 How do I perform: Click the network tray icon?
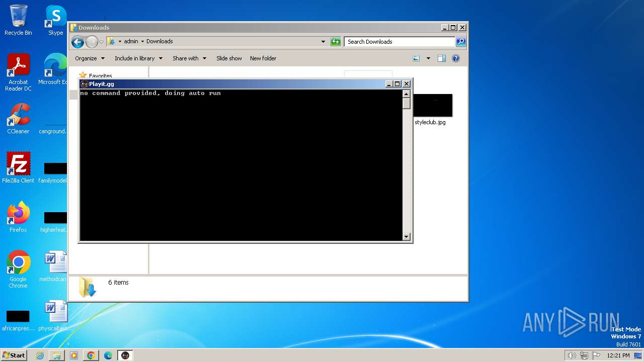tap(584, 355)
